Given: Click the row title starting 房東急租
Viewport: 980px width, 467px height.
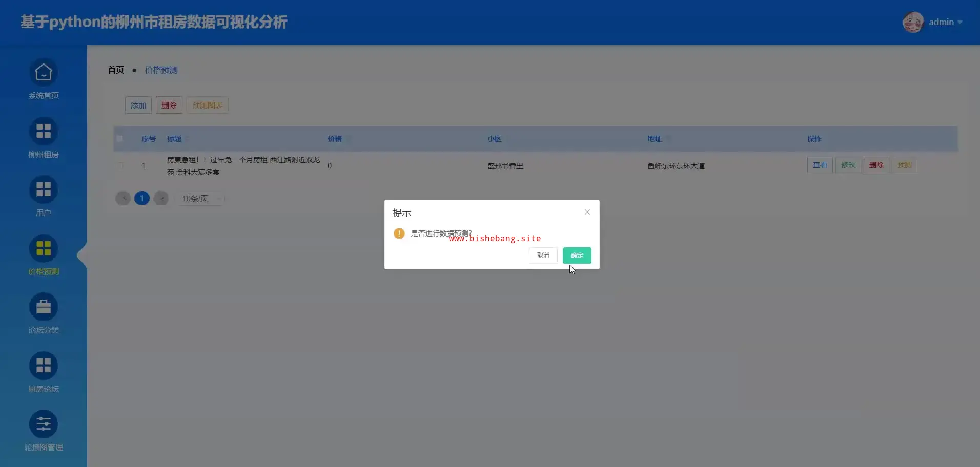Looking at the screenshot, I should [x=243, y=166].
